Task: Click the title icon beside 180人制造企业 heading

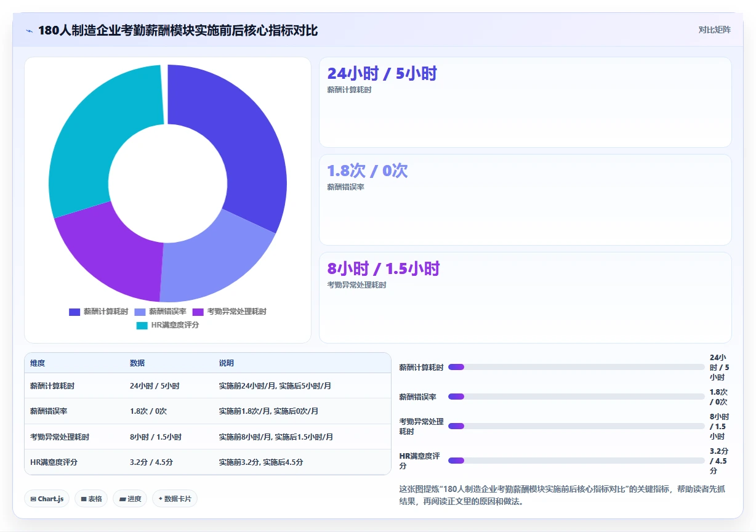Action: 30,31
